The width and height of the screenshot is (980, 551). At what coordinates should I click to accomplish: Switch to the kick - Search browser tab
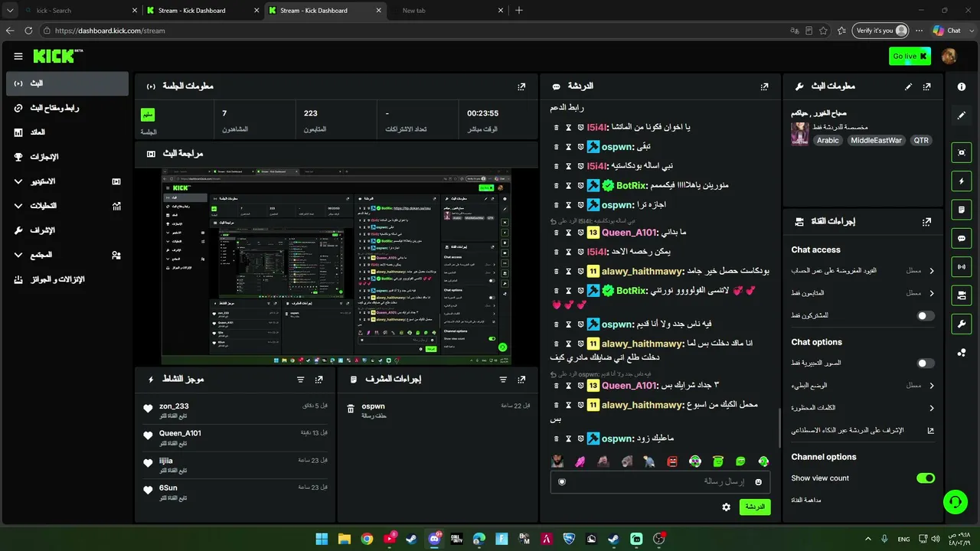coord(80,11)
